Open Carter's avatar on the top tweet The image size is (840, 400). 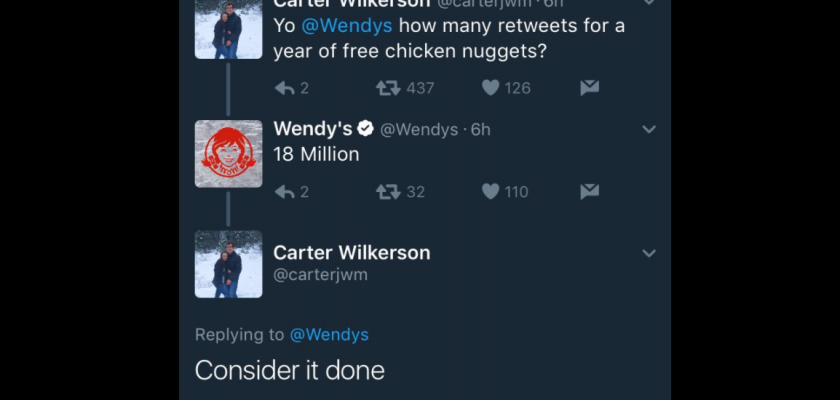tap(229, 29)
